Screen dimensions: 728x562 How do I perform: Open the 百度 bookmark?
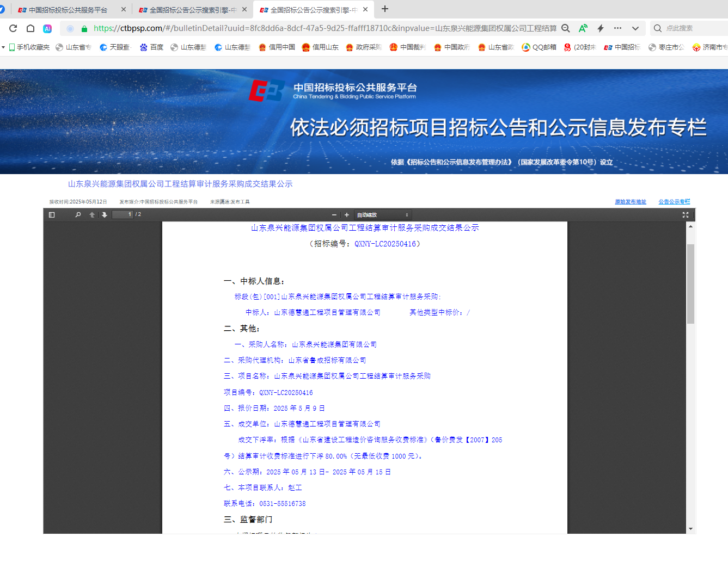click(151, 47)
